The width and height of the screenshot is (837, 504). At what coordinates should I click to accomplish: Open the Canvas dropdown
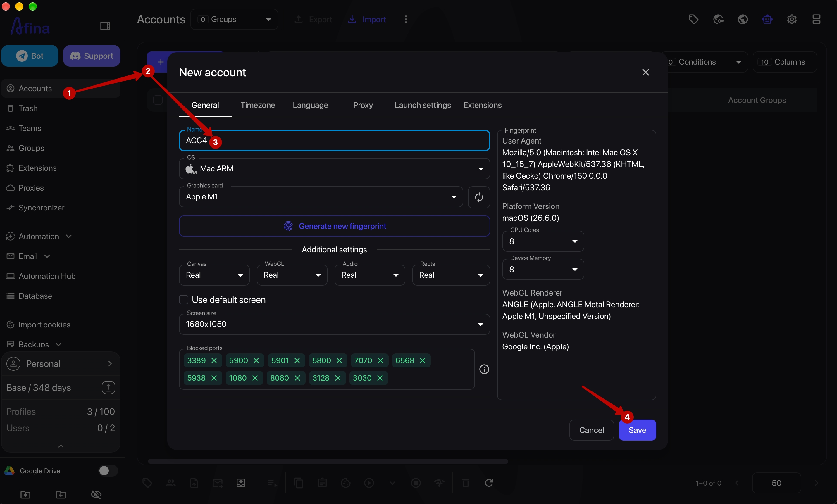(x=214, y=275)
